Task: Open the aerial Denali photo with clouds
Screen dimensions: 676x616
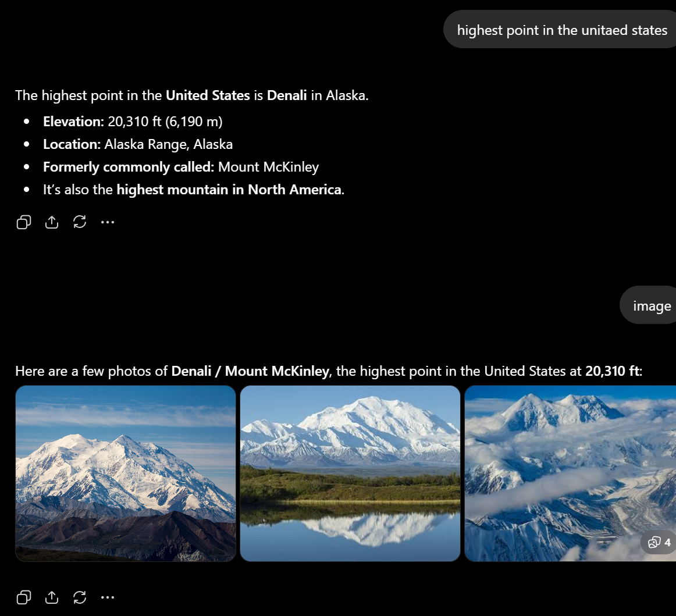Action: [570, 473]
